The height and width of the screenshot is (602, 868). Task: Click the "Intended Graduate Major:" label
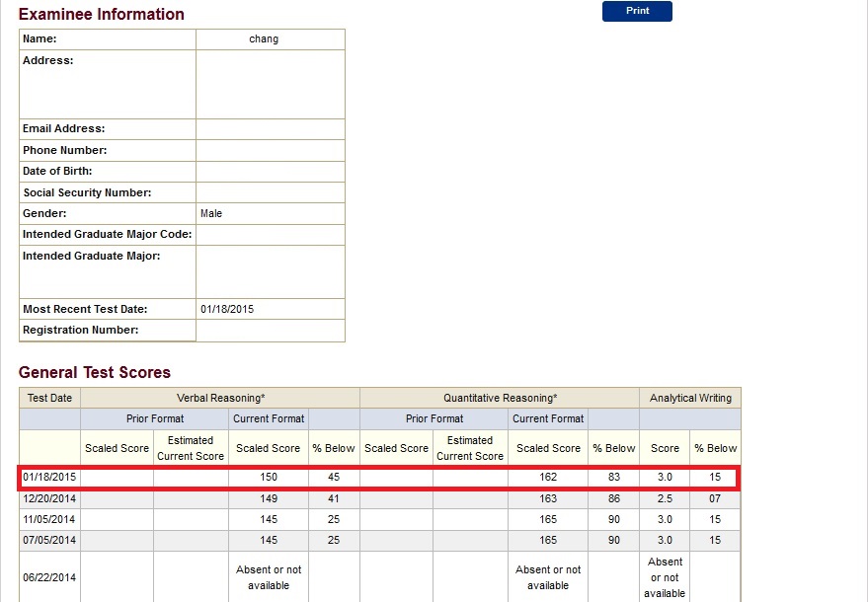91,256
